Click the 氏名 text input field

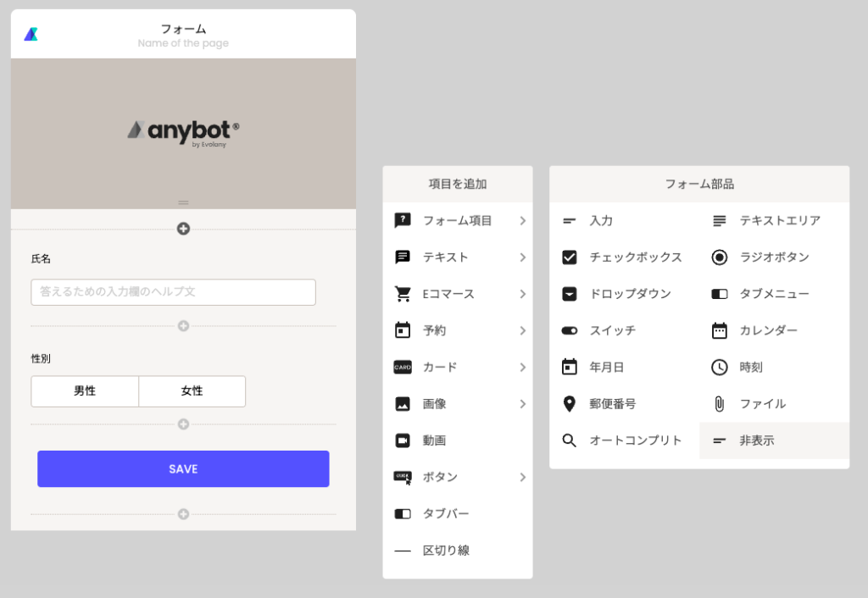[x=174, y=292]
